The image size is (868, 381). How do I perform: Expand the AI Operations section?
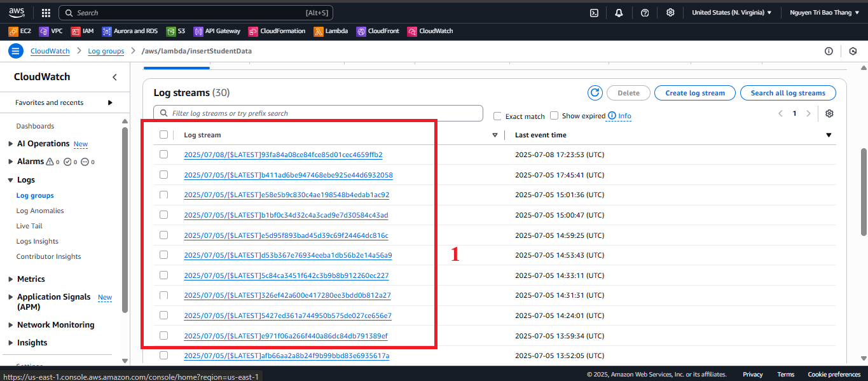click(x=10, y=144)
